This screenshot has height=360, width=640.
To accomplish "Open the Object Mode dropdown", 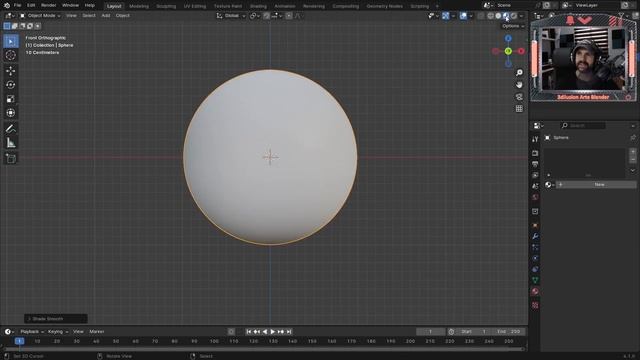I will [x=40, y=16].
